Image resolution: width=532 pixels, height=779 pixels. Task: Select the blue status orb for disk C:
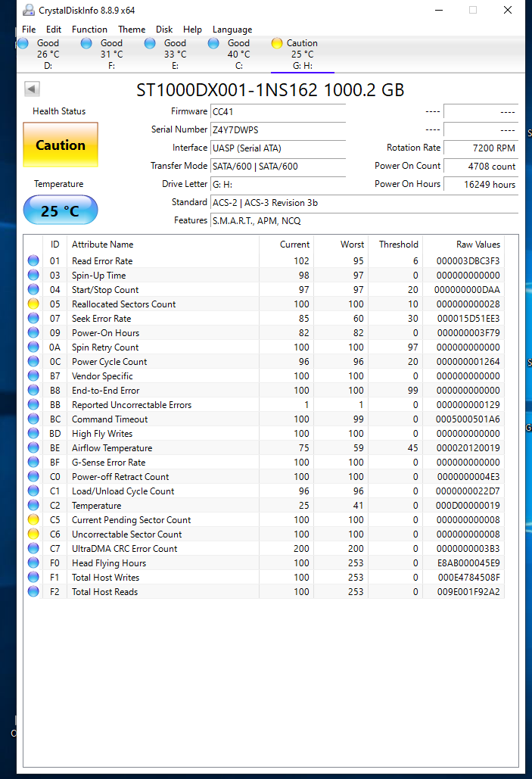tap(213, 43)
